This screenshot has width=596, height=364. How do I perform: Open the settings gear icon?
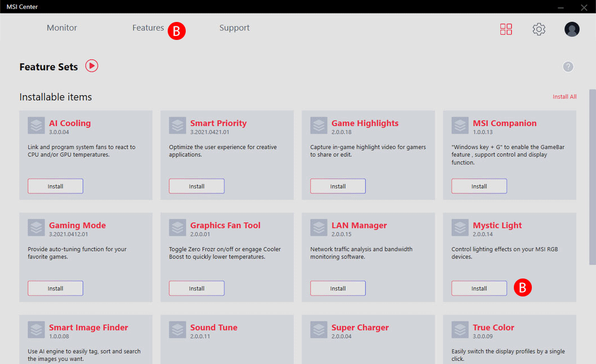click(539, 29)
